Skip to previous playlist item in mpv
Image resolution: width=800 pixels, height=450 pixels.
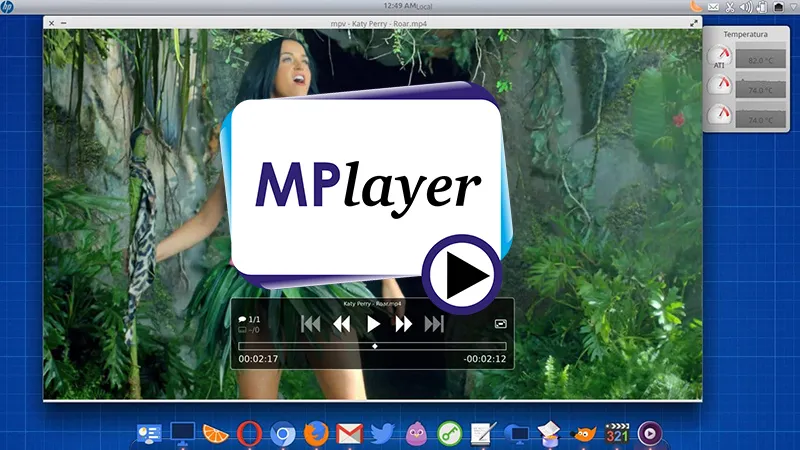(311, 324)
